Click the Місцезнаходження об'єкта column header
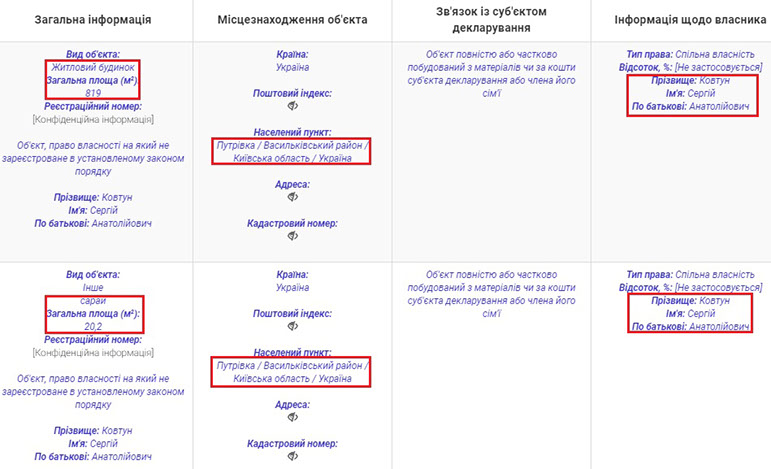771x469 pixels. (x=292, y=19)
